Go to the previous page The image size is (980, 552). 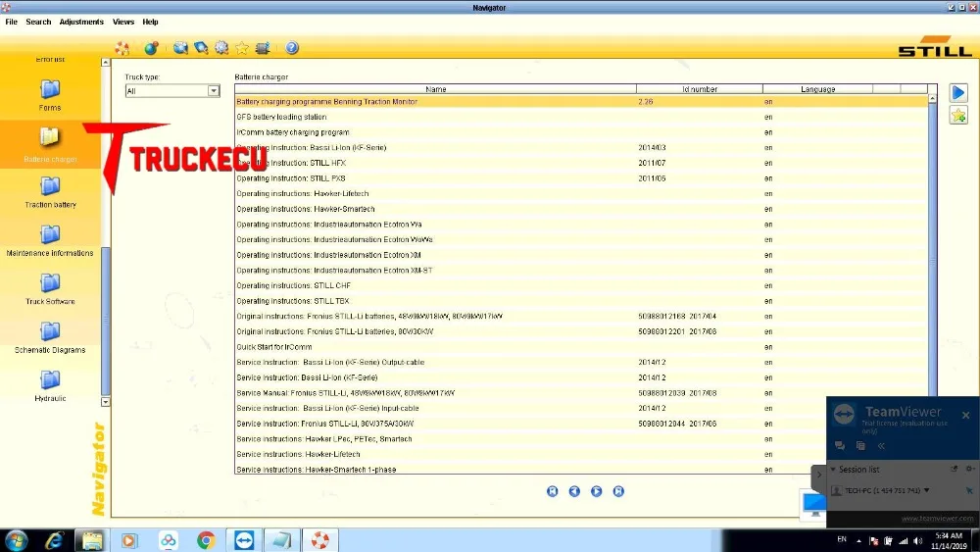pyautogui.click(x=574, y=491)
